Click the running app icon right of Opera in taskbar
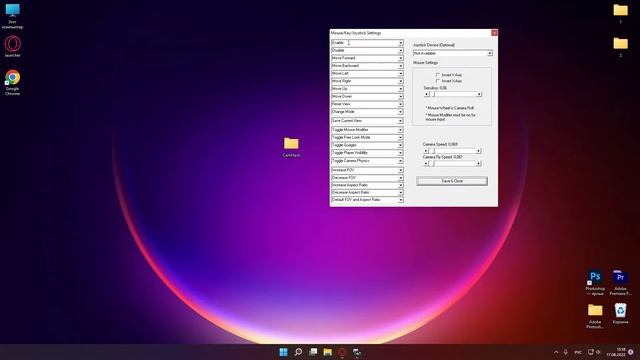The image size is (640, 360). tap(357, 352)
